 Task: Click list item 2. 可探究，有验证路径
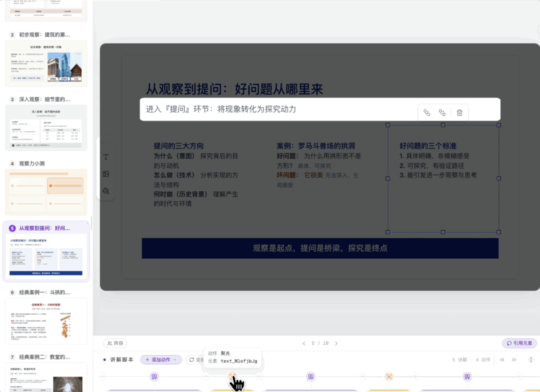tap(431, 165)
